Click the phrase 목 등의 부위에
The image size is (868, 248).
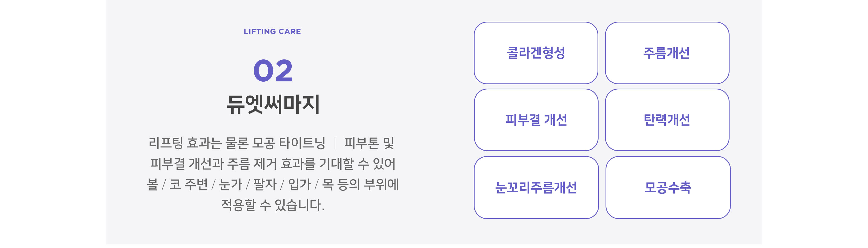click(361, 184)
